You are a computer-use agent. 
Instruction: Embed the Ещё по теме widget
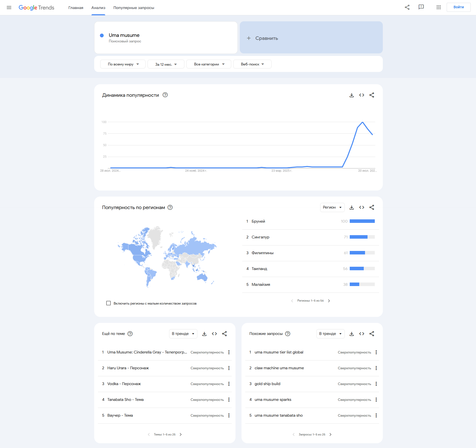(214, 334)
